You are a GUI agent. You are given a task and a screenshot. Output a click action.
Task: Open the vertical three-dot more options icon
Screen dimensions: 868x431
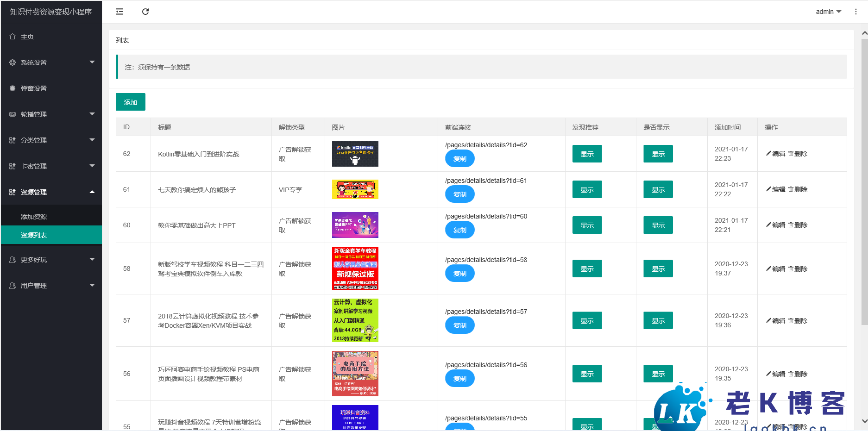click(855, 12)
